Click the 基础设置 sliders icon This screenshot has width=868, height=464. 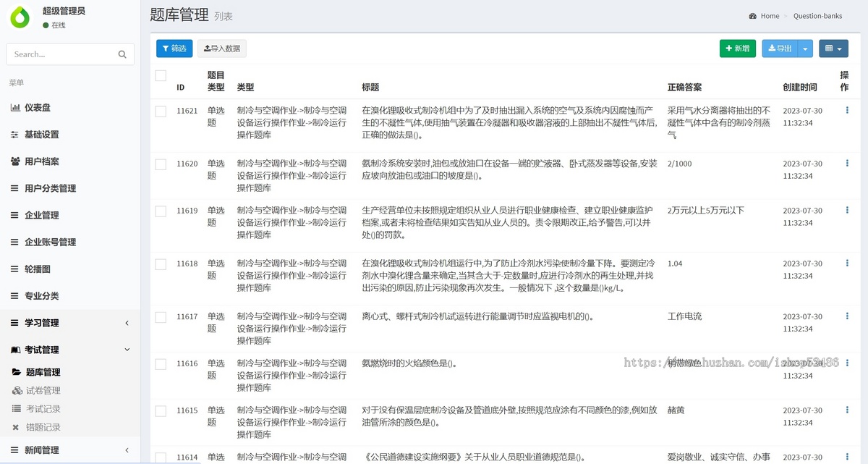(x=15, y=135)
